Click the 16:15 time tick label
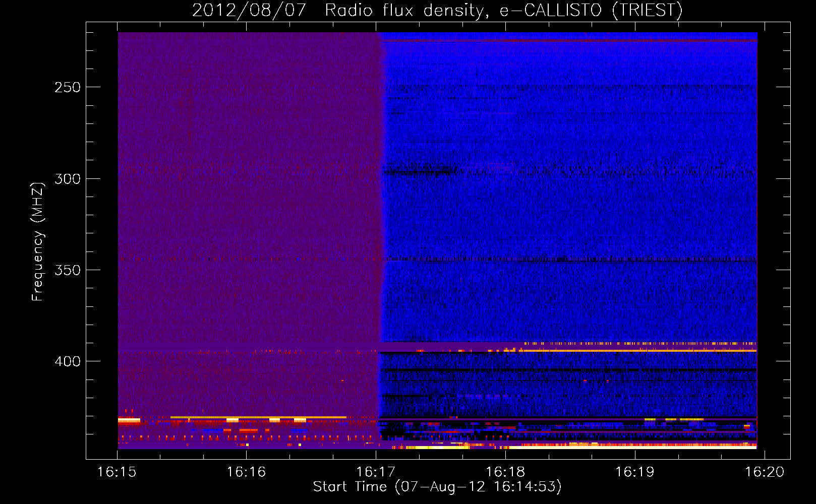The image size is (816, 504). (117, 472)
